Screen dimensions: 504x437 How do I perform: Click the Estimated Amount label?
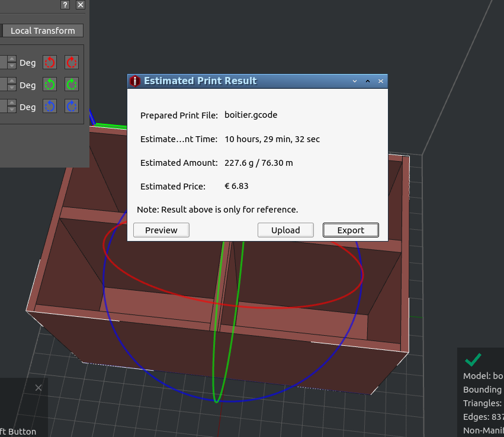[x=179, y=163]
